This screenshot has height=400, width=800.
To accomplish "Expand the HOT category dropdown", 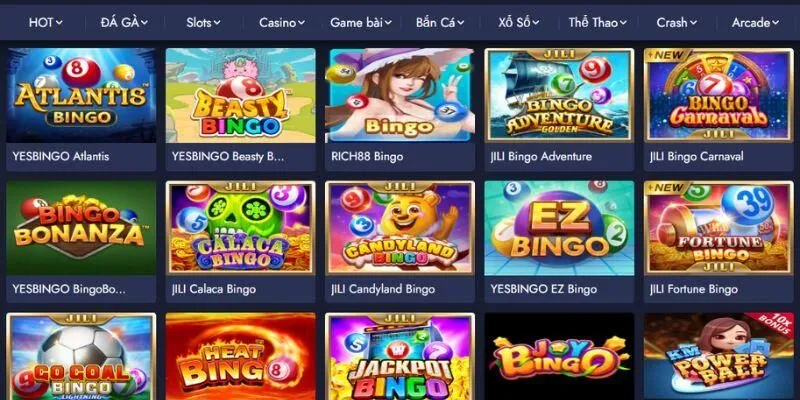I will (x=45, y=22).
